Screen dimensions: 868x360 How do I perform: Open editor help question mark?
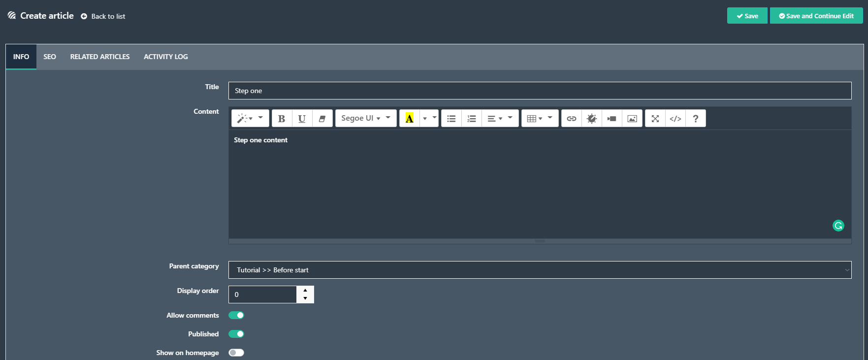pos(695,118)
